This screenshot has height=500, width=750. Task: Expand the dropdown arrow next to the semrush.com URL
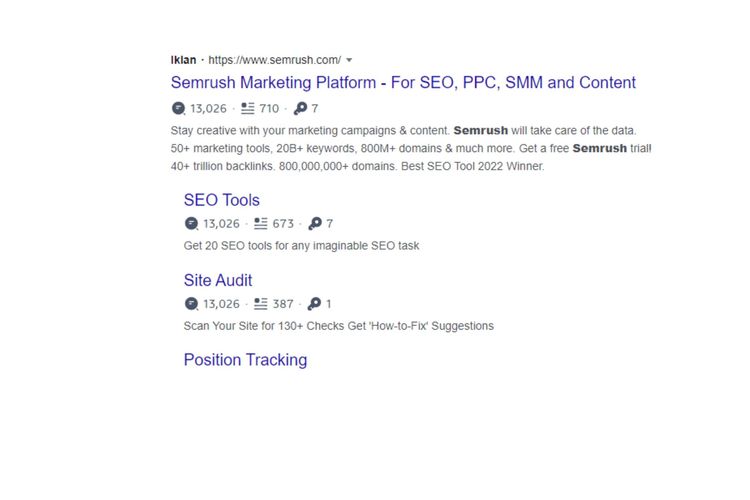tap(349, 60)
